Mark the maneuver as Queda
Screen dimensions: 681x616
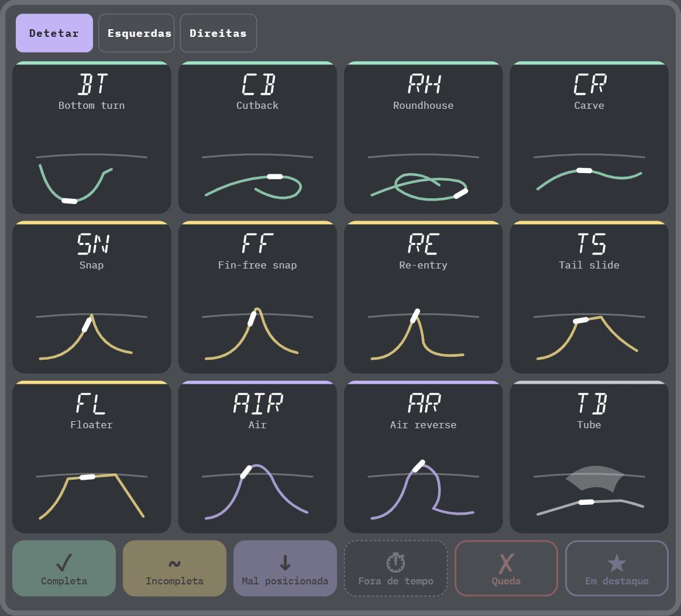click(x=507, y=568)
